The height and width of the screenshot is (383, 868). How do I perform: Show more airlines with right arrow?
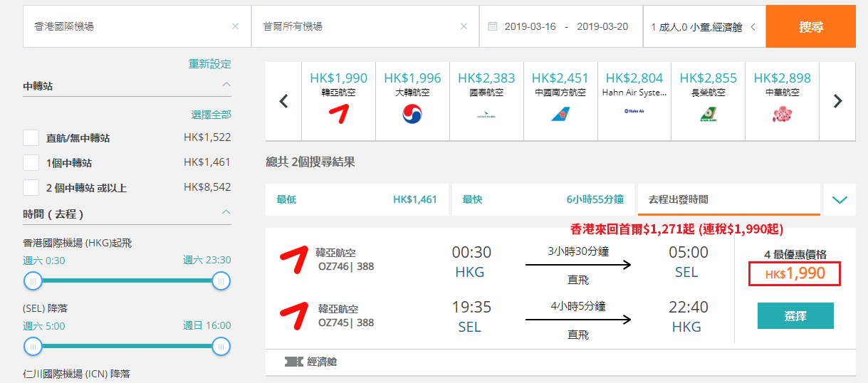click(x=837, y=101)
